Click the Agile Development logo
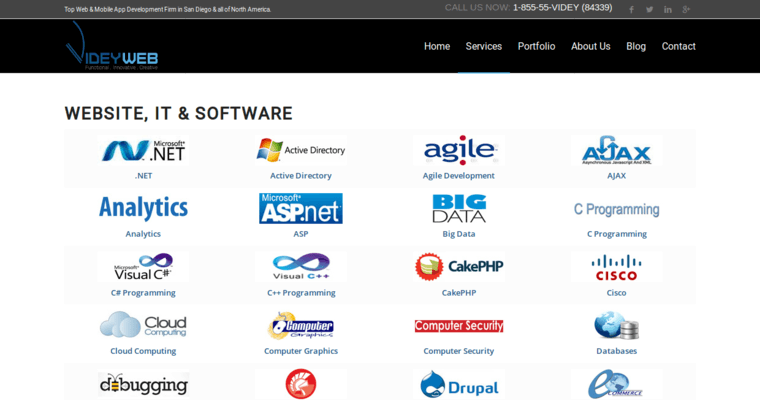The height and width of the screenshot is (400, 760). click(458, 151)
